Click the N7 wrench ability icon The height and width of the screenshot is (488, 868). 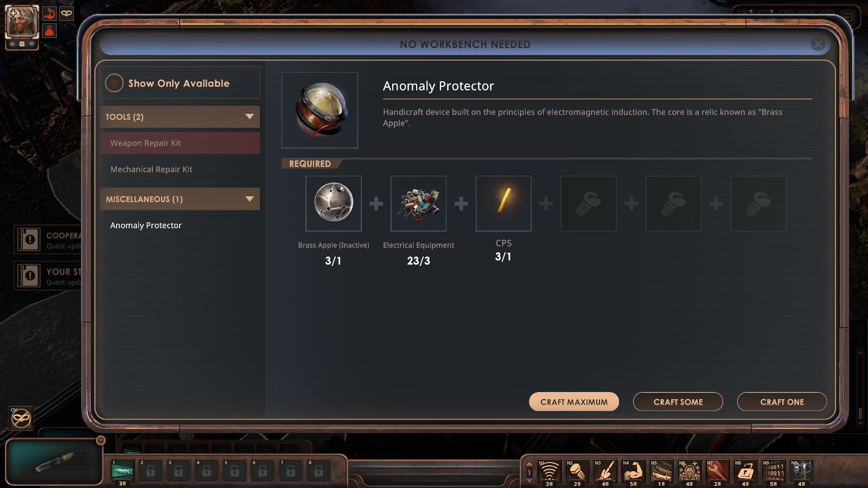[x=717, y=471]
